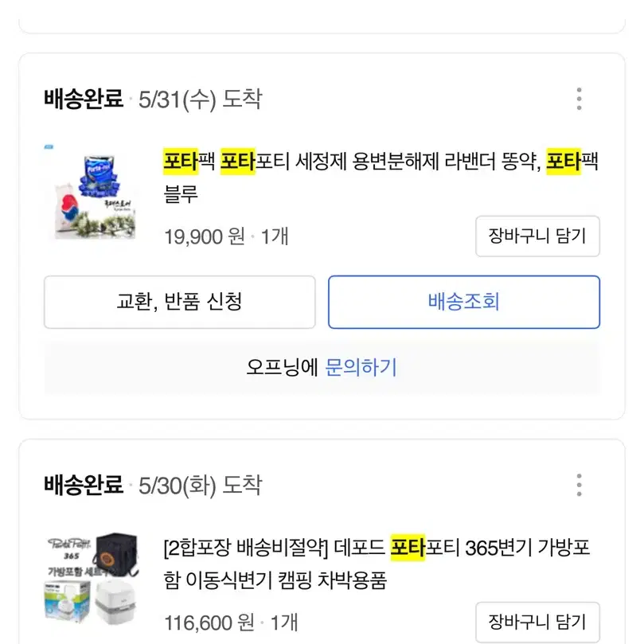Select the 배송완료 status on the 5/31 order
644x644 pixels.
click(84, 99)
